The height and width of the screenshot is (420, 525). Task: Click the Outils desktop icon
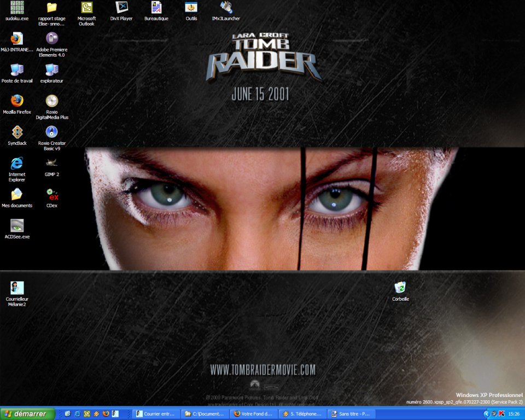191,11
